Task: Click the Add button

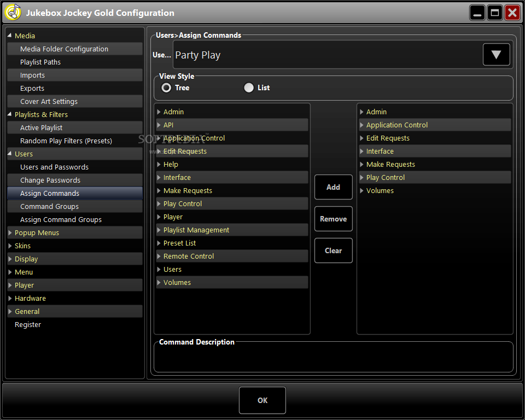Action: pyautogui.click(x=334, y=187)
